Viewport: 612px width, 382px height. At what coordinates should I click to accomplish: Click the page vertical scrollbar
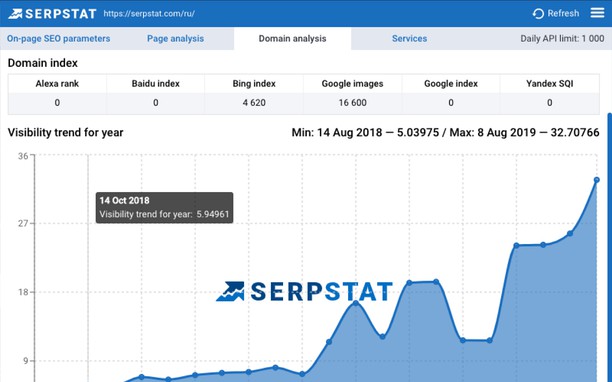point(610,247)
